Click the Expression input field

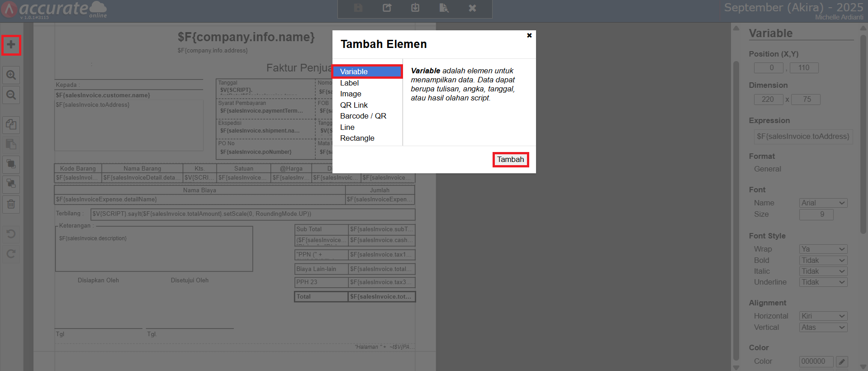click(x=803, y=137)
